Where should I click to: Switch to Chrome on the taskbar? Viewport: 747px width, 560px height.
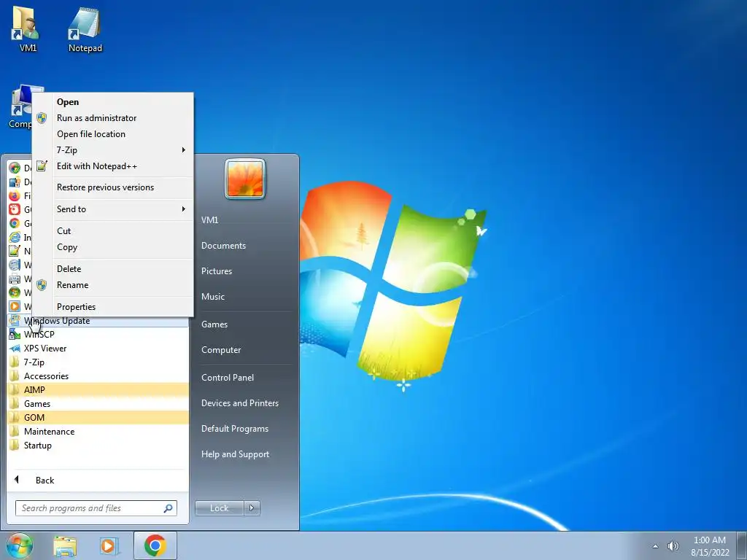(x=155, y=545)
